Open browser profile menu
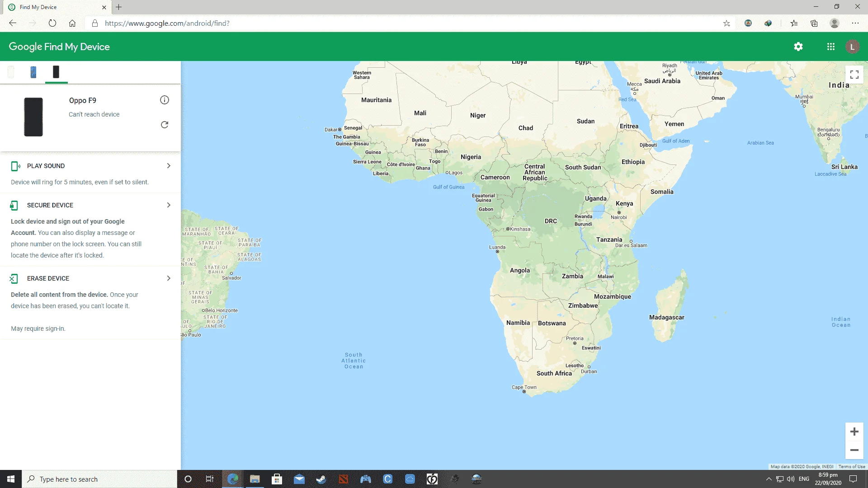The image size is (868, 488). [x=835, y=23]
